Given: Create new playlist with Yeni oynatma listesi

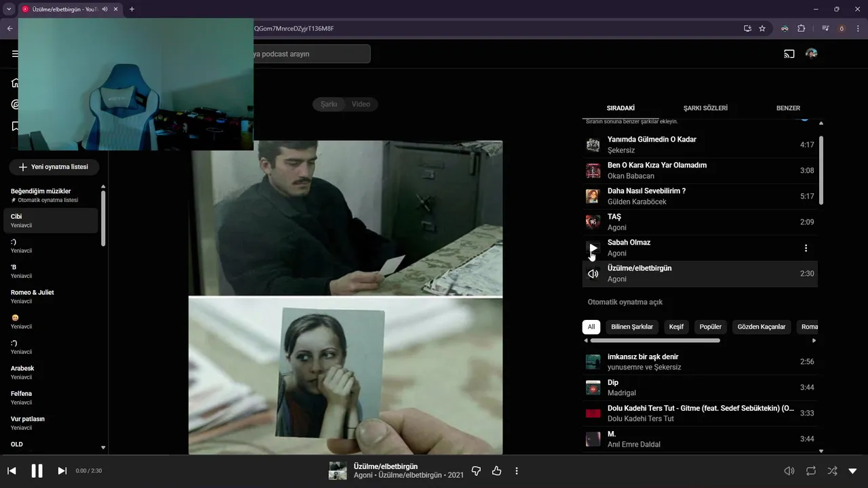Looking at the screenshot, I should [x=54, y=167].
